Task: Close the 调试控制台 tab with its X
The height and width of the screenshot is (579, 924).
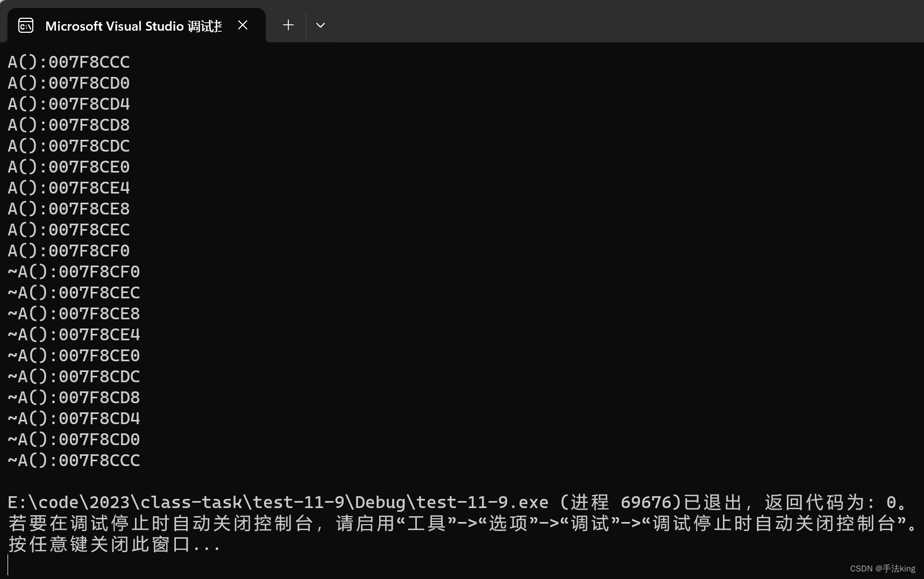Action: click(243, 25)
